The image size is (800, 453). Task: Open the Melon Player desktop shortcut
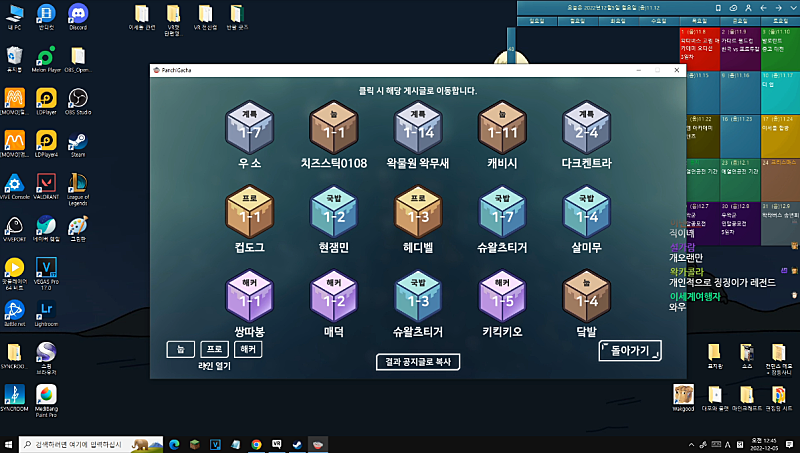pyautogui.click(x=46, y=60)
